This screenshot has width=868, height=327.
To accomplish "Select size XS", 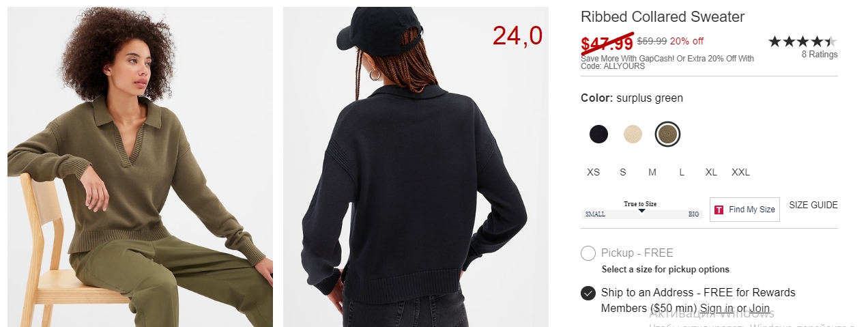I will click(594, 172).
